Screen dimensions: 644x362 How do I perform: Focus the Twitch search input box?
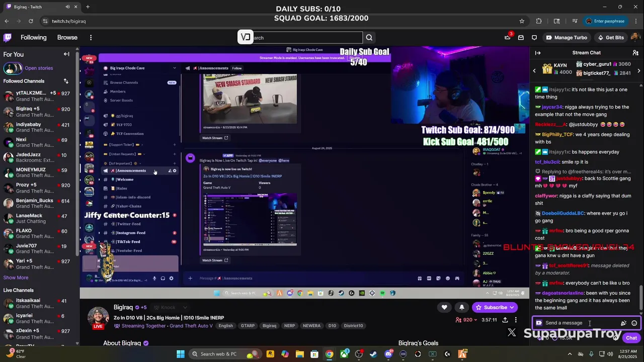306,38
